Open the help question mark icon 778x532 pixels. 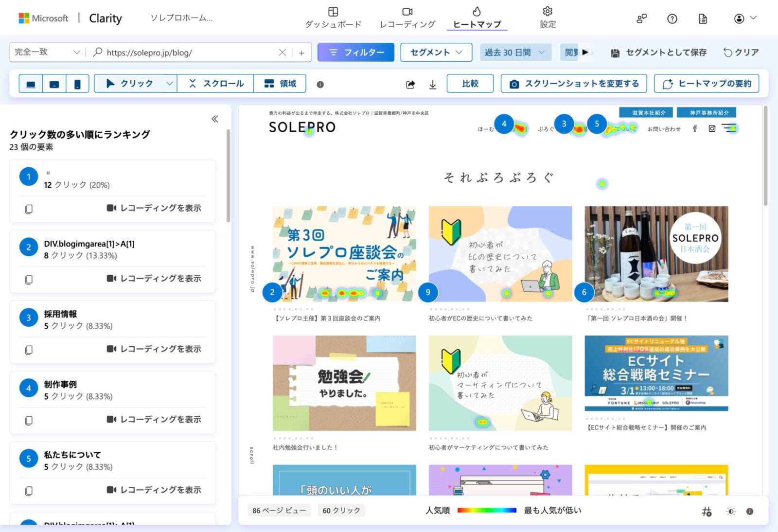click(672, 18)
